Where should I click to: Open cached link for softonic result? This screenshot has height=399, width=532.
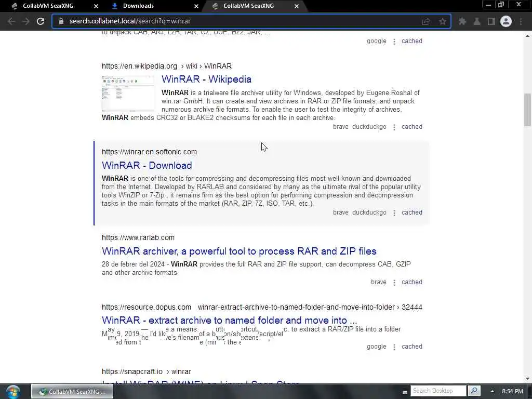click(x=412, y=212)
